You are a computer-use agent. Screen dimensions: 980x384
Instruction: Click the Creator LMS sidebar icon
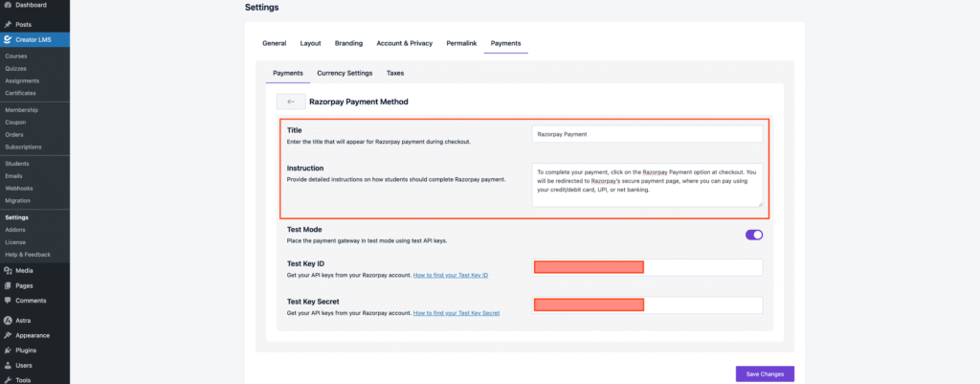coord(8,39)
